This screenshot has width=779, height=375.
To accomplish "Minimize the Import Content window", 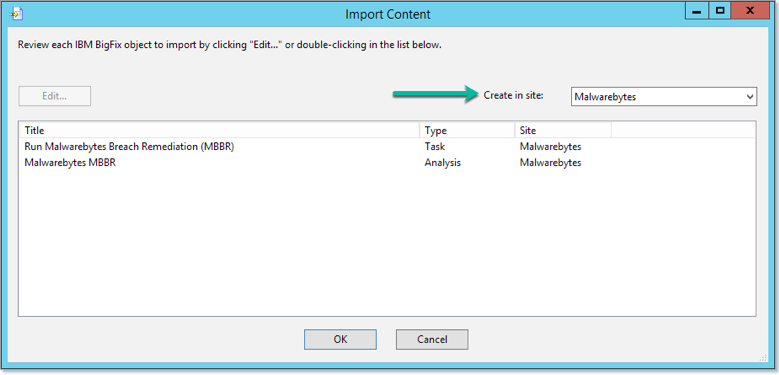I will point(697,11).
